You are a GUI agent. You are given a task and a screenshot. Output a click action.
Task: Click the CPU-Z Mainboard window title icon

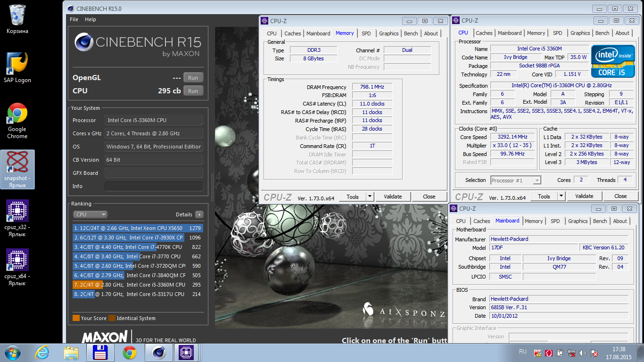pyautogui.click(x=454, y=208)
